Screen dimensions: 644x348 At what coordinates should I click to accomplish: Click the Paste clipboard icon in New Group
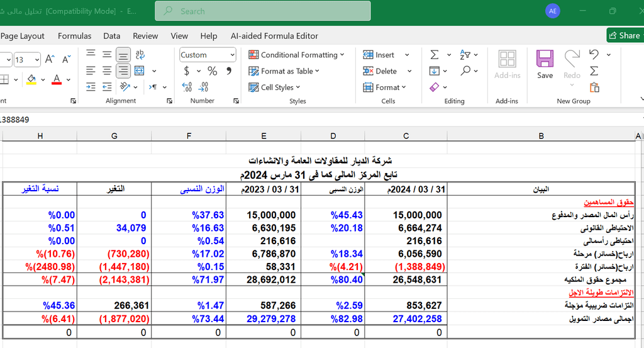point(594,87)
